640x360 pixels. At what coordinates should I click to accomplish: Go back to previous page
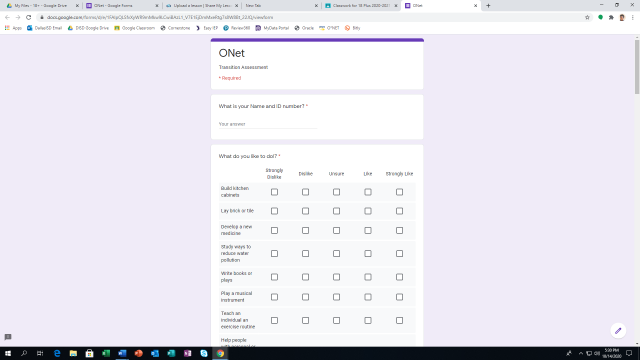(7, 17)
